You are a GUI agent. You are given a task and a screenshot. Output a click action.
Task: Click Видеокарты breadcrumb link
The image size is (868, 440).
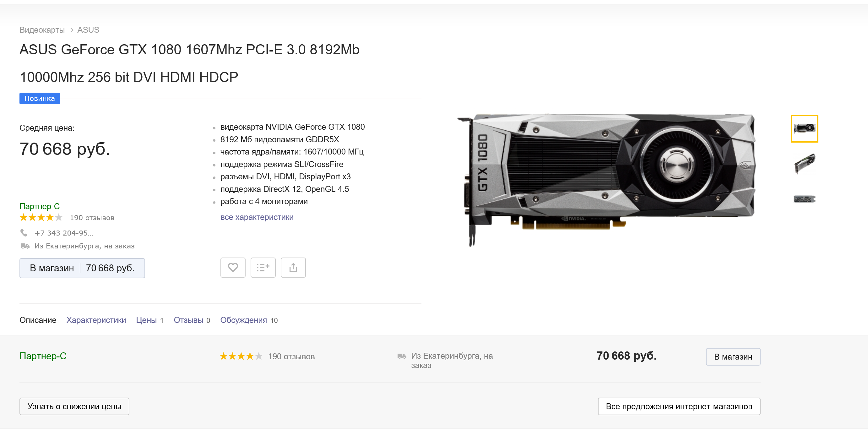[x=42, y=30]
